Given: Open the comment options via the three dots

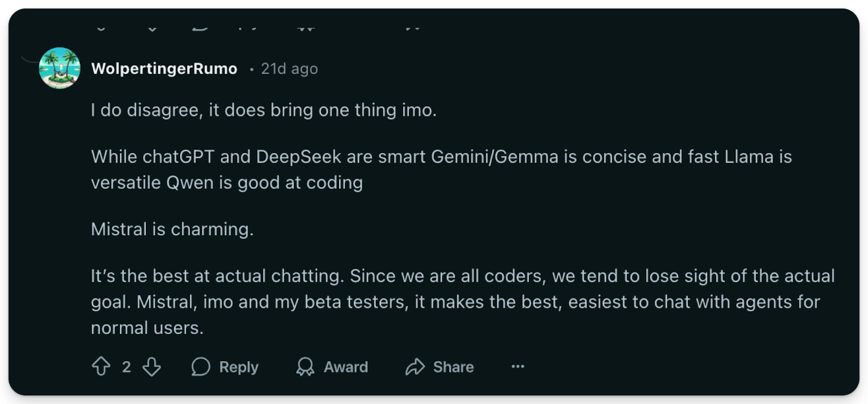Looking at the screenshot, I should coord(518,367).
